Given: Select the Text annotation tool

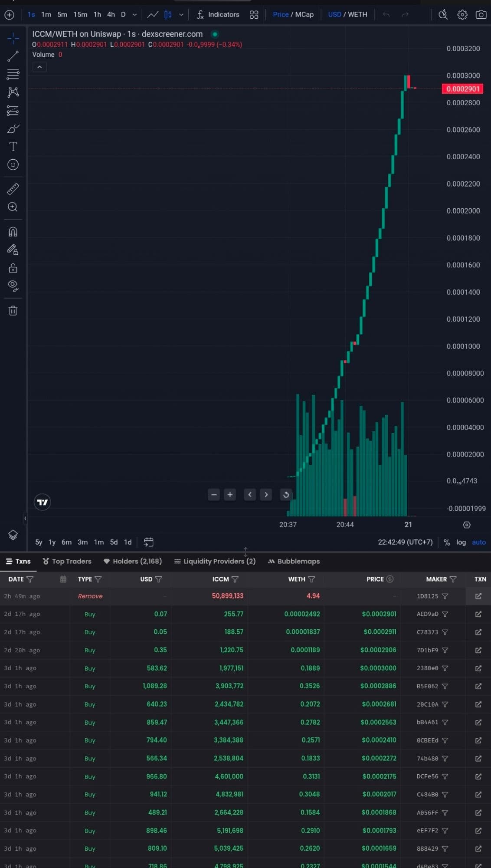Looking at the screenshot, I should pos(13,147).
